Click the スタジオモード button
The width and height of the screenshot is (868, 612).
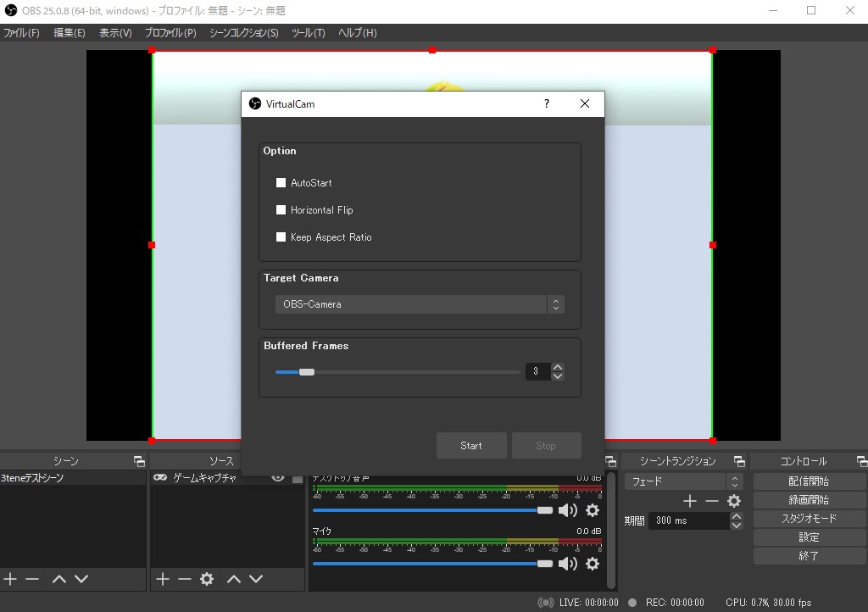tap(809, 519)
